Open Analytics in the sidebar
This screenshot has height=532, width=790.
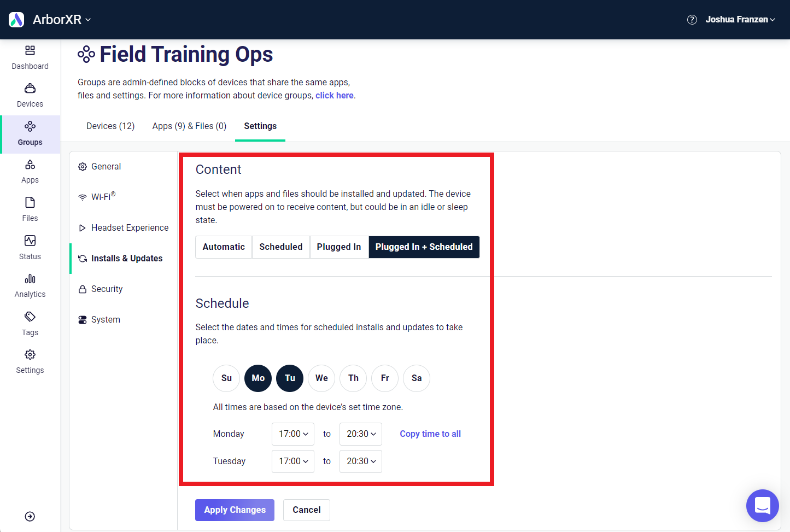coord(30,286)
